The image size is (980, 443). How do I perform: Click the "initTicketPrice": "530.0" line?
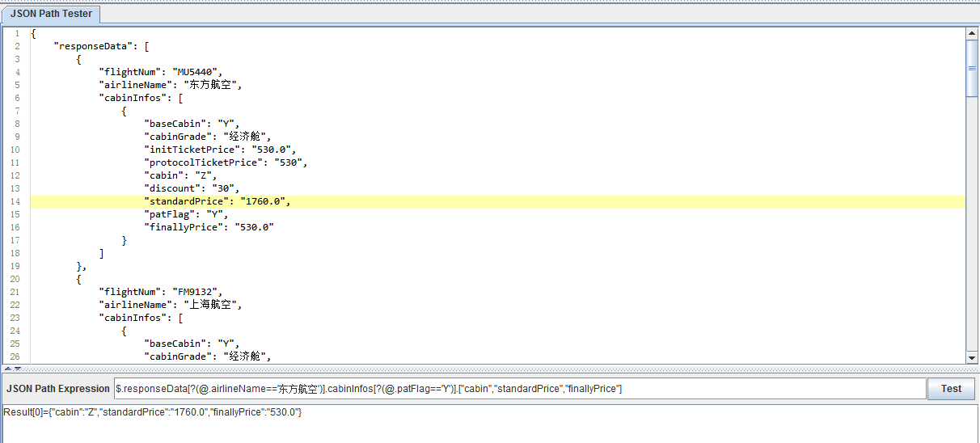click(x=221, y=150)
